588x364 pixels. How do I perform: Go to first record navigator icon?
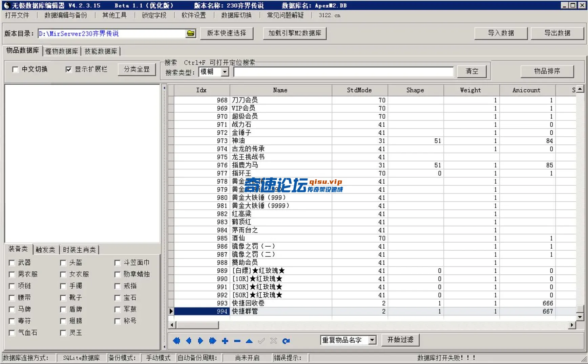click(176, 341)
